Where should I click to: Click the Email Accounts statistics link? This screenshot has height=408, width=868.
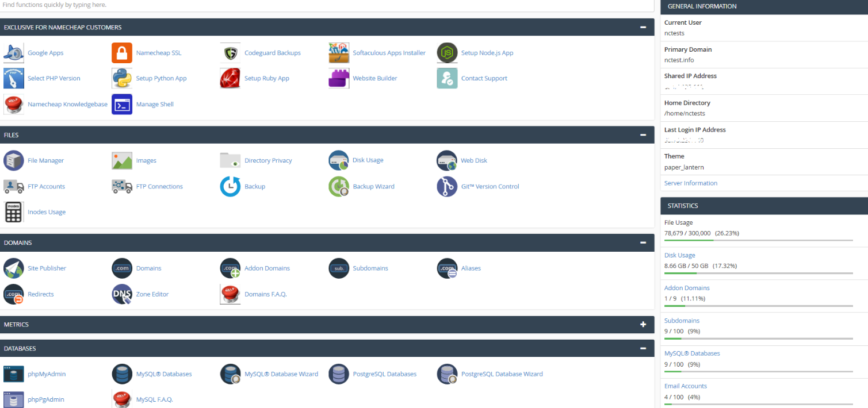point(686,386)
